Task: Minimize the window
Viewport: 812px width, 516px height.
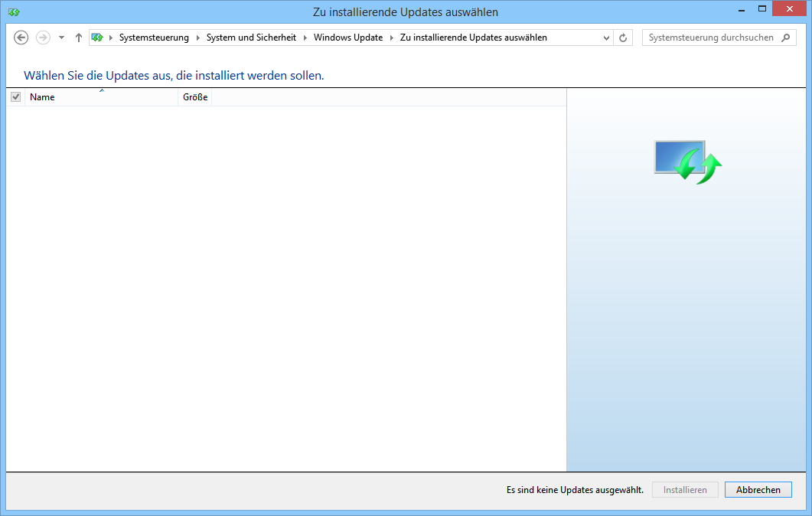Action: (742, 9)
